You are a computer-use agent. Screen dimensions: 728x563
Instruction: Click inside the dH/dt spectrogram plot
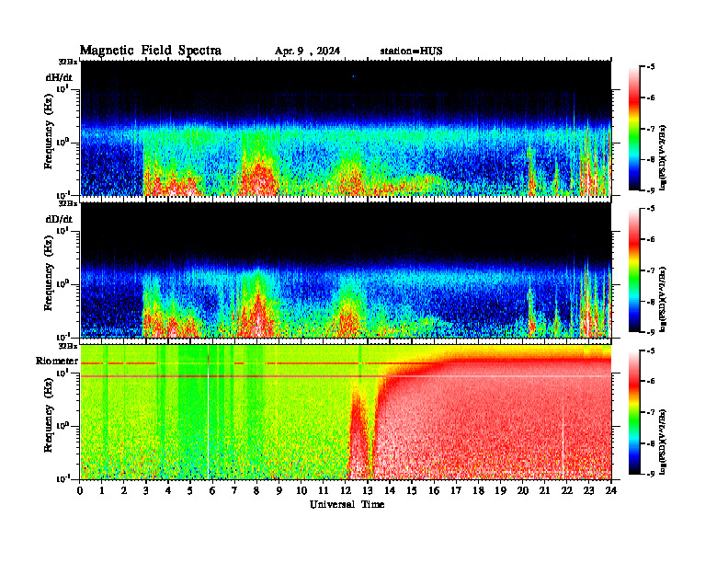pyautogui.click(x=346, y=128)
